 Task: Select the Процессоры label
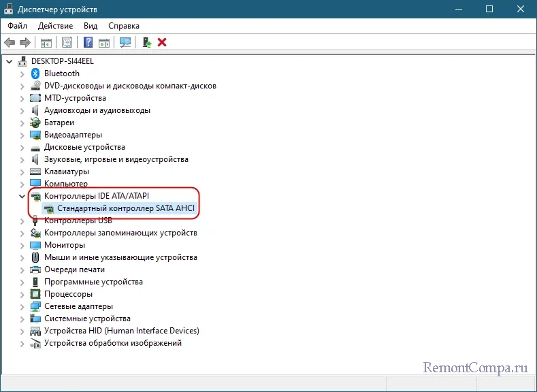[x=68, y=294]
